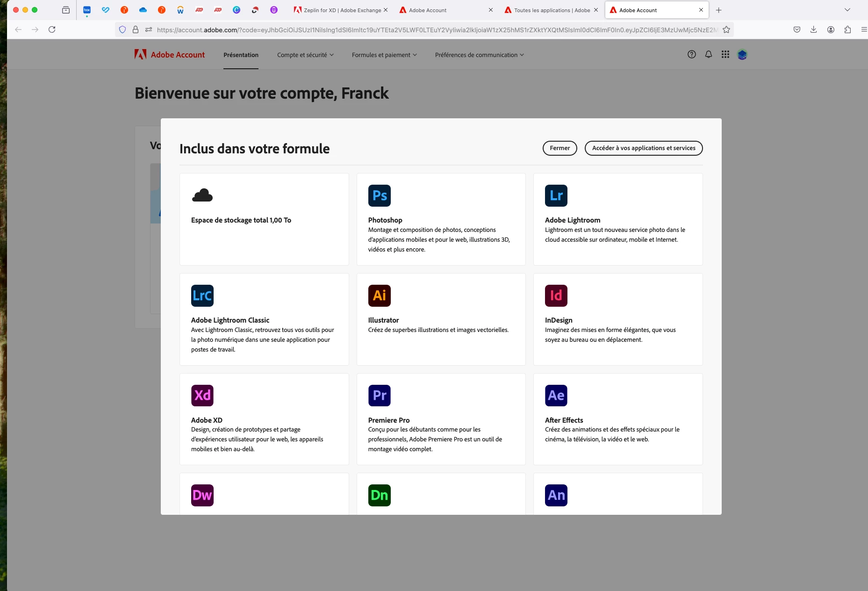Click the Inclus dans votre formule heading

tap(255, 149)
